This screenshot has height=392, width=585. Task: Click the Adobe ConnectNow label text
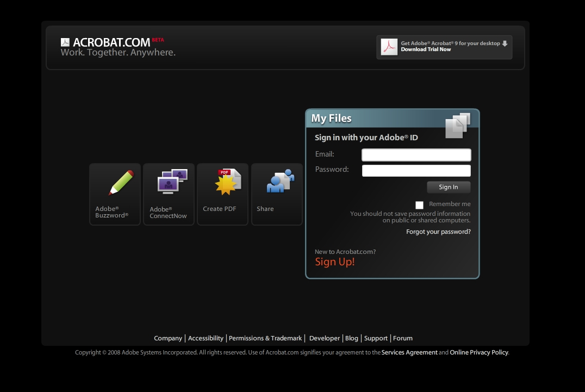click(168, 213)
